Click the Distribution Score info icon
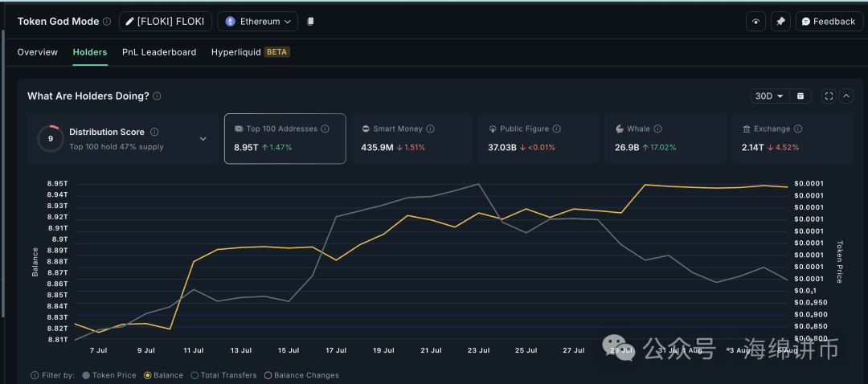Viewport: 868px width, 384px height. click(x=154, y=133)
